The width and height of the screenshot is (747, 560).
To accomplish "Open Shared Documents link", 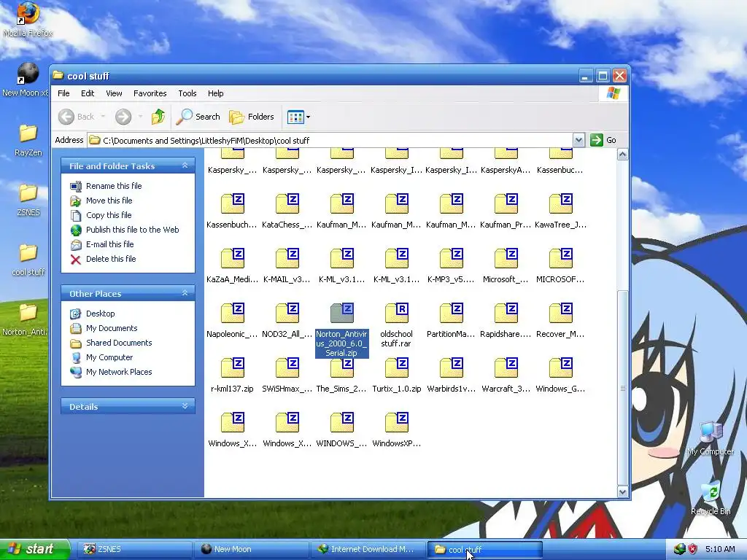I will (x=119, y=343).
